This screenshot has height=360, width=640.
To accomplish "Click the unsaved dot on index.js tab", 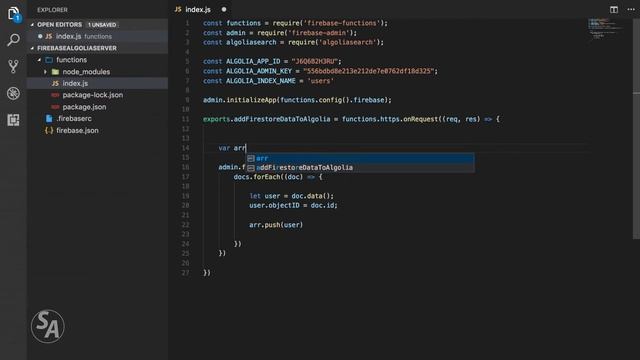I will (224, 9).
